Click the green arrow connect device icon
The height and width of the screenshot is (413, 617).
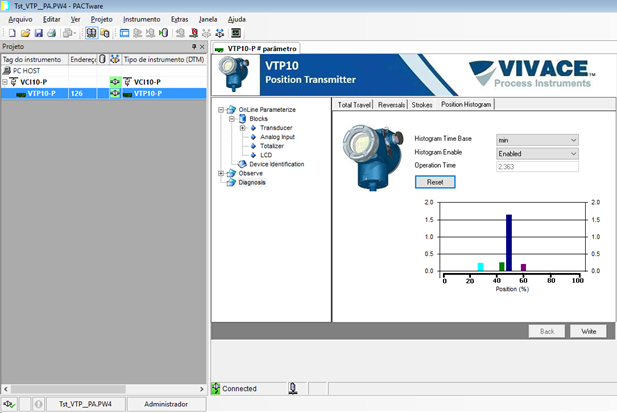pyautogui.click(x=164, y=33)
